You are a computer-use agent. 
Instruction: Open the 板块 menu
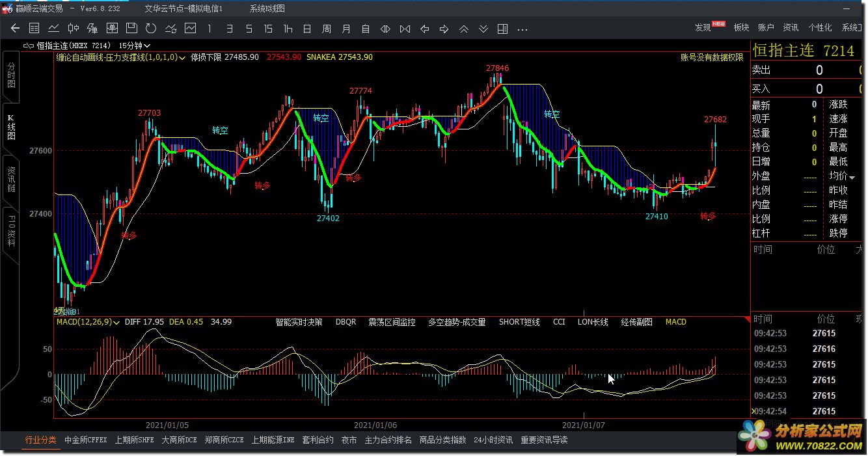click(x=741, y=27)
